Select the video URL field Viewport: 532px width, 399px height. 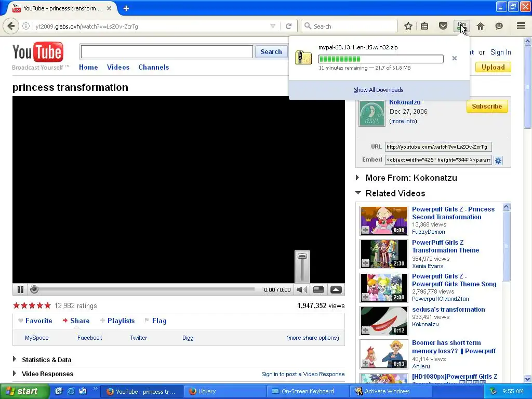438,147
